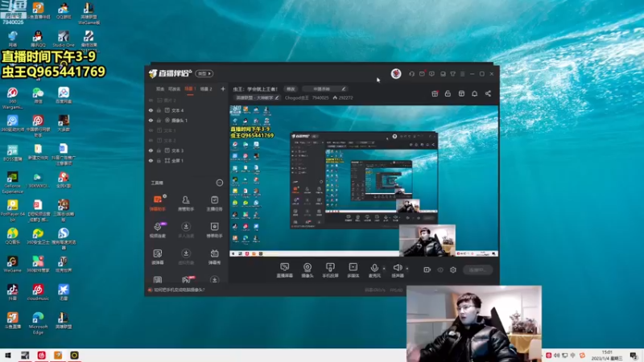Open the 抖音 desktop shortcut
Screen dimensions: 644x362
(12, 292)
